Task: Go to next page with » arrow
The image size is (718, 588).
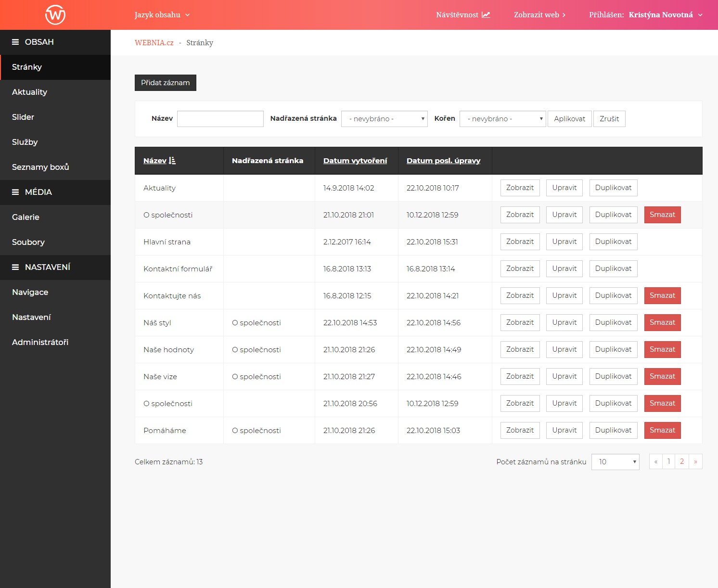Action: coord(695,461)
